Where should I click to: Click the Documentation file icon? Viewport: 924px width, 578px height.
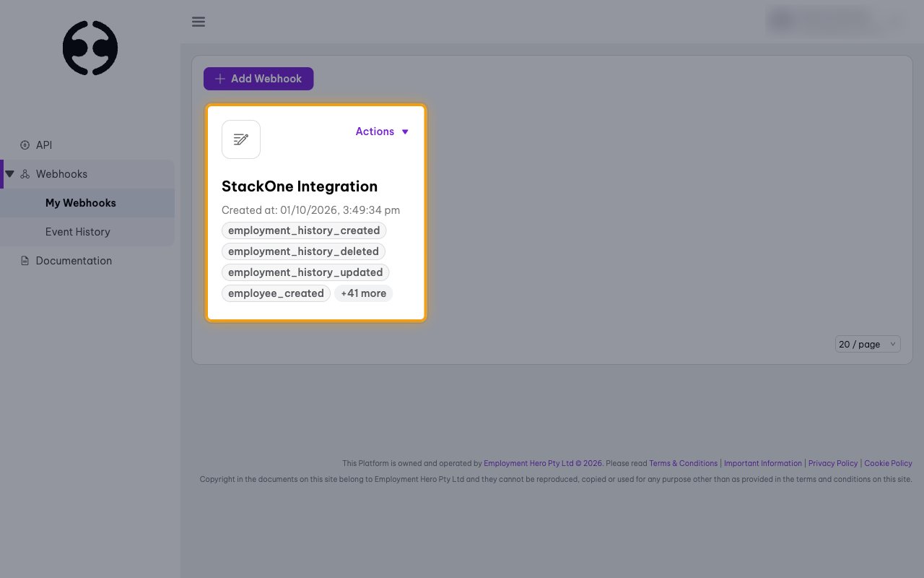pyautogui.click(x=25, y=261)
